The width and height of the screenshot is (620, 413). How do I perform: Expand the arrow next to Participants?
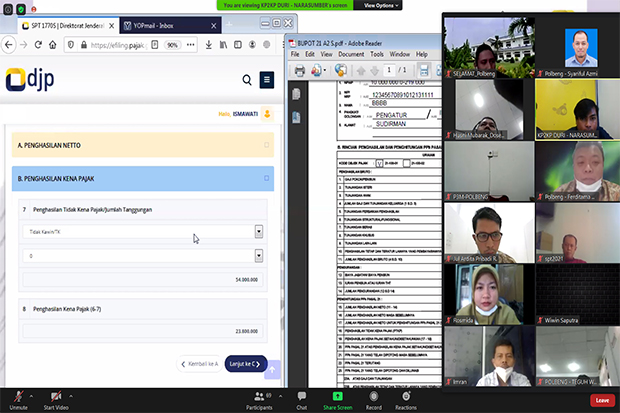point(280,396)
